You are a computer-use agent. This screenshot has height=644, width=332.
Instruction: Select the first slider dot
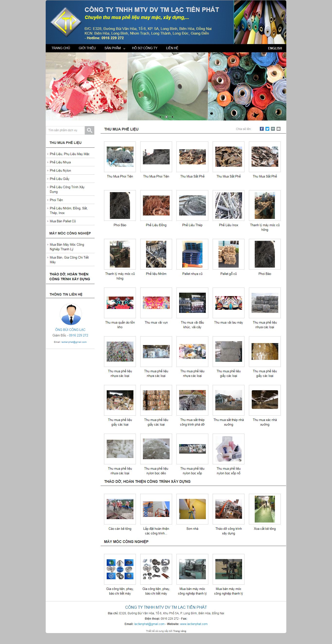(x=160, y=117)
